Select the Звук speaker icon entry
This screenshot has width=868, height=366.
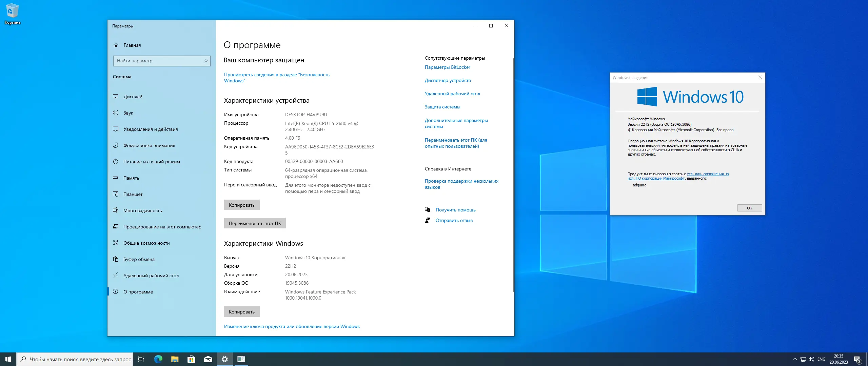(x=116, y=113)
